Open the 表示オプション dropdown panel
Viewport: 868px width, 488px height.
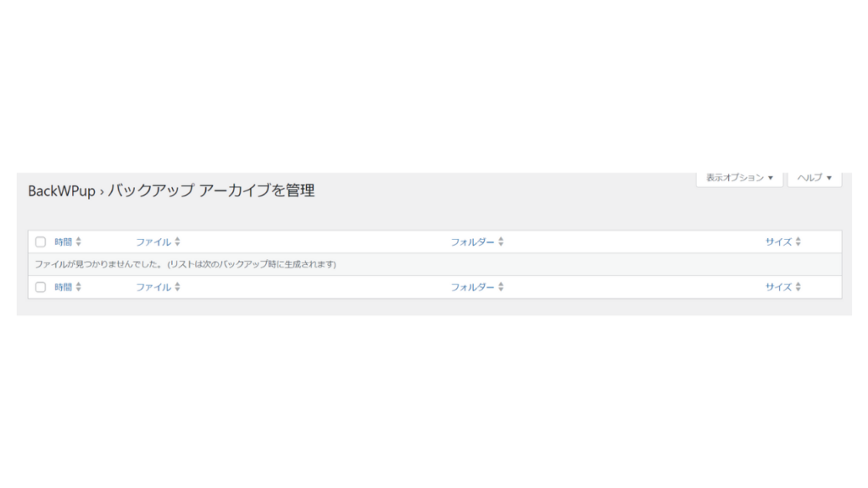coord(738,178)
